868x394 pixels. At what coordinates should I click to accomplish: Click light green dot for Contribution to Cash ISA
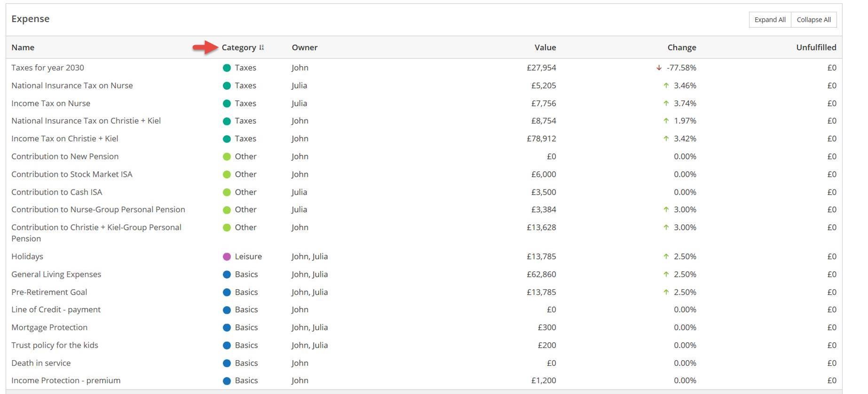pos(227,192)
